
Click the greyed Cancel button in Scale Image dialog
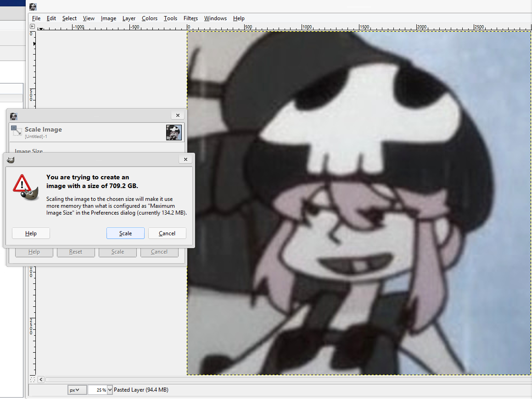[x=159, y=252]
